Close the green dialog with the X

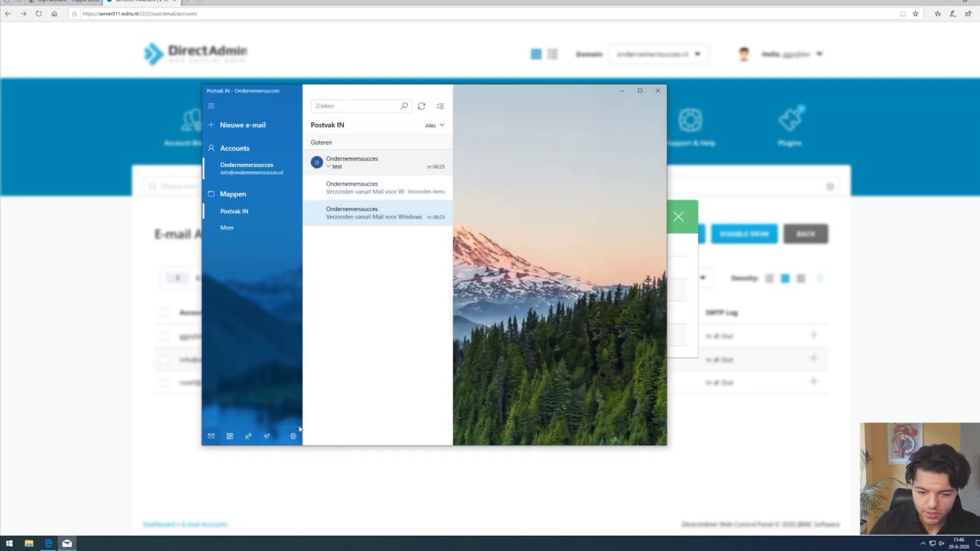678,217
